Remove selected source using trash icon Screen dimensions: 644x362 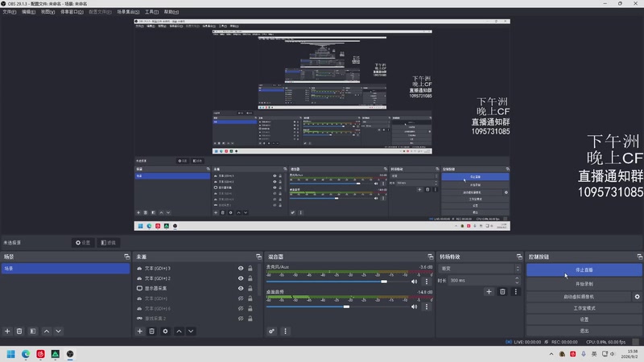(x=151, y=331)
